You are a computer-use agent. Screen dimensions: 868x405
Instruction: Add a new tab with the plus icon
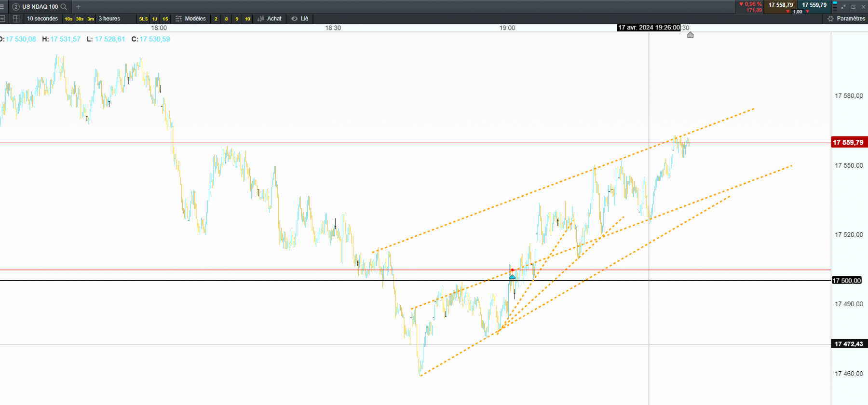coord(78,7)
